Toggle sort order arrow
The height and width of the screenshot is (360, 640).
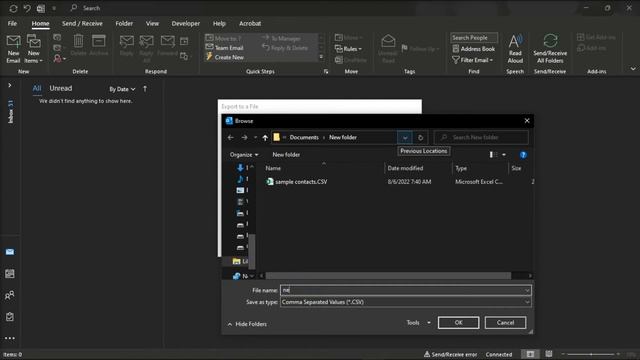[x=145, y=89]
